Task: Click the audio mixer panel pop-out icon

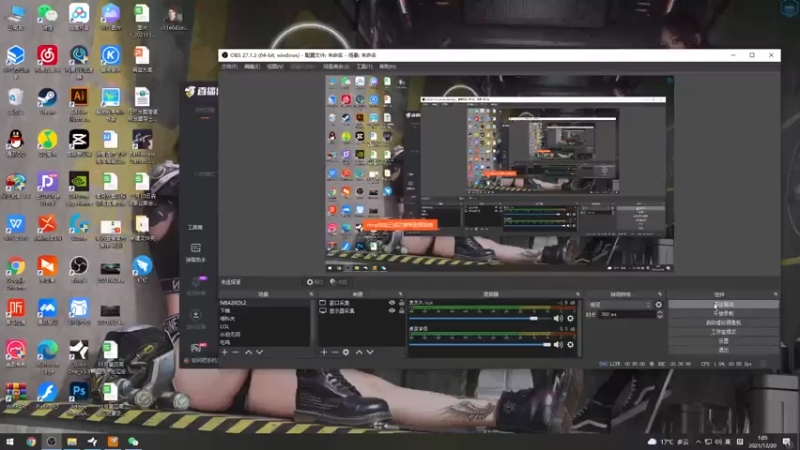Action: 578,294
